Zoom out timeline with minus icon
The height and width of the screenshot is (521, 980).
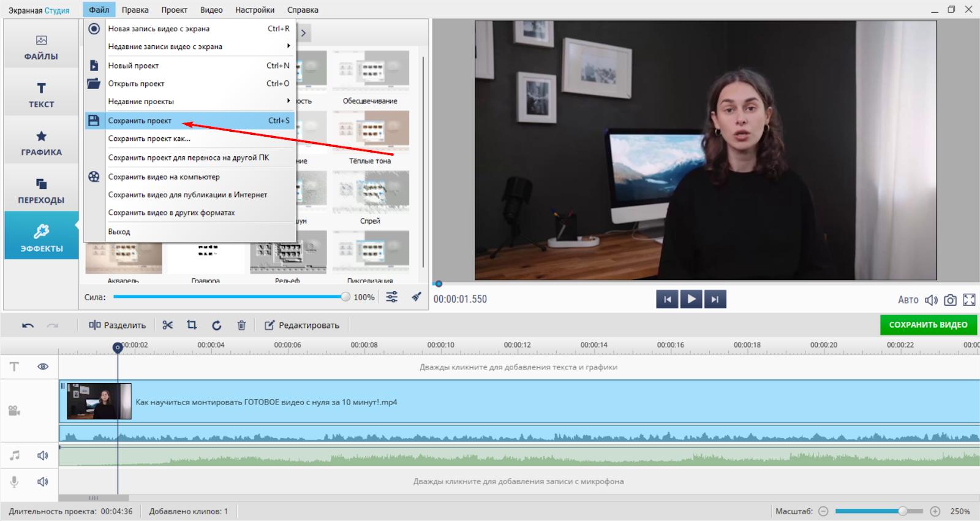824,511
